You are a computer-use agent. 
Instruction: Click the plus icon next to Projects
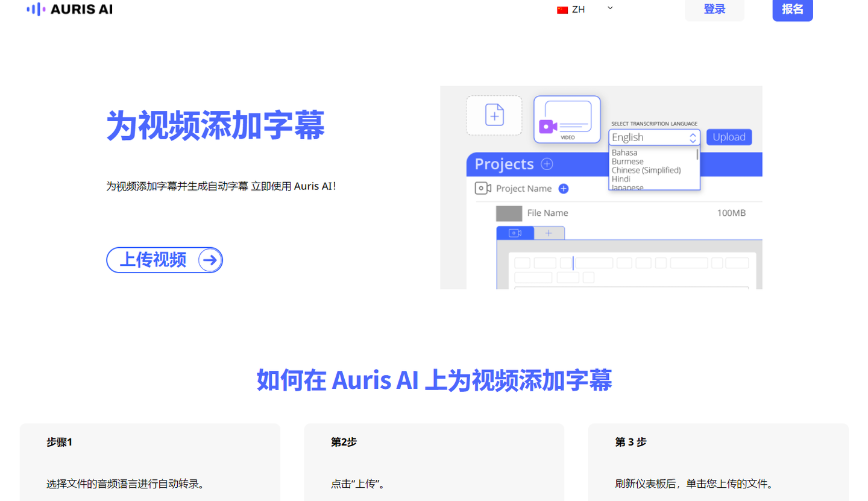click(547, 164)
